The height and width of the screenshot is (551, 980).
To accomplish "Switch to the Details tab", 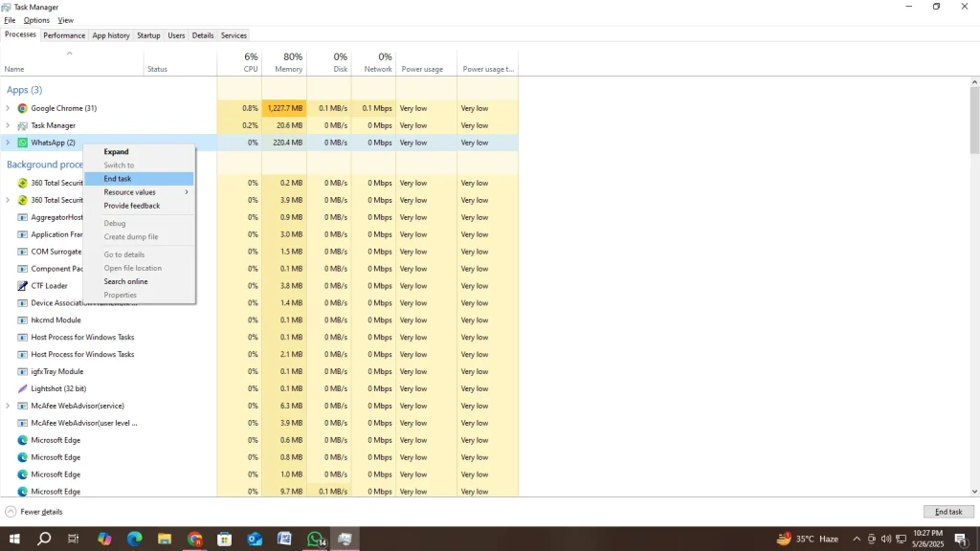I will pyautogui.click(x=203, y=35).
